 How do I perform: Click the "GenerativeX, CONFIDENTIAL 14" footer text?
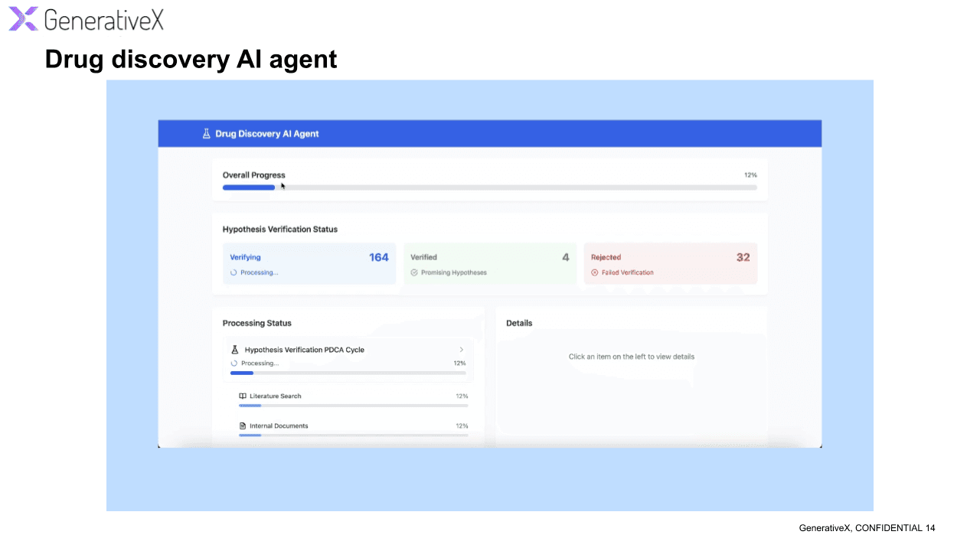coord(867,528)
